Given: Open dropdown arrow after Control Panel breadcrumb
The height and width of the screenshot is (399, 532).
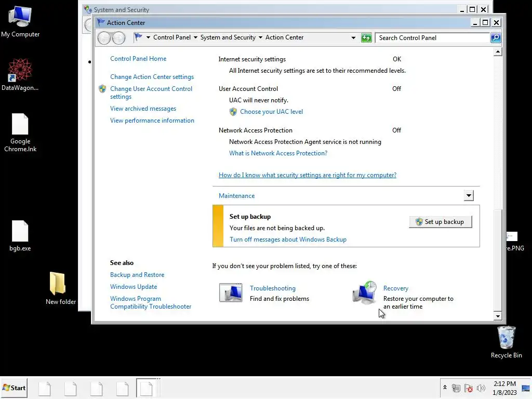Looking at the screenshot, I should point(195,37).
